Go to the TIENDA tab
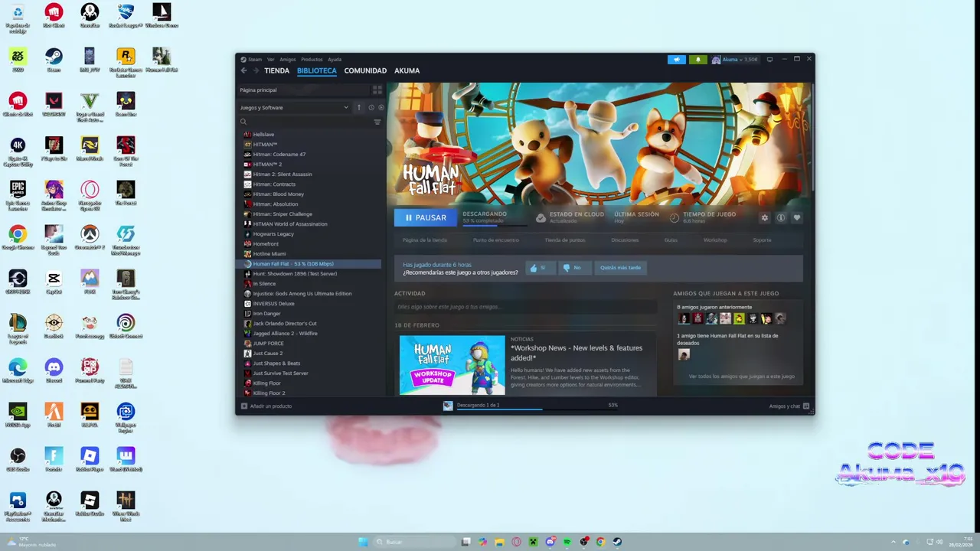Screen dimensions: 980x551 pyautogui.click(x=277, y=70)
